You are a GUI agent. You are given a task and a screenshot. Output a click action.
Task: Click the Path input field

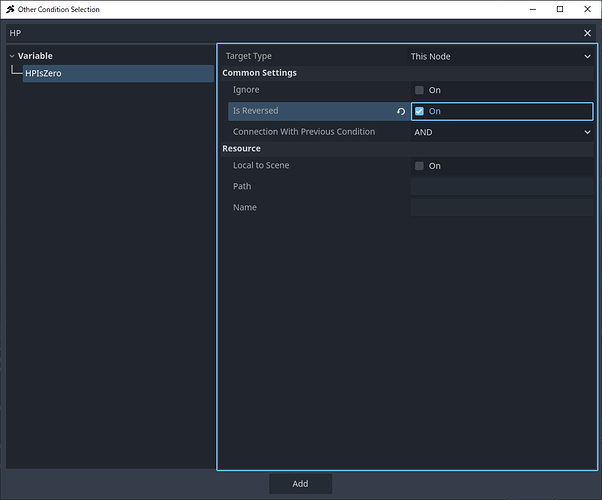click(x=501, y=187)
